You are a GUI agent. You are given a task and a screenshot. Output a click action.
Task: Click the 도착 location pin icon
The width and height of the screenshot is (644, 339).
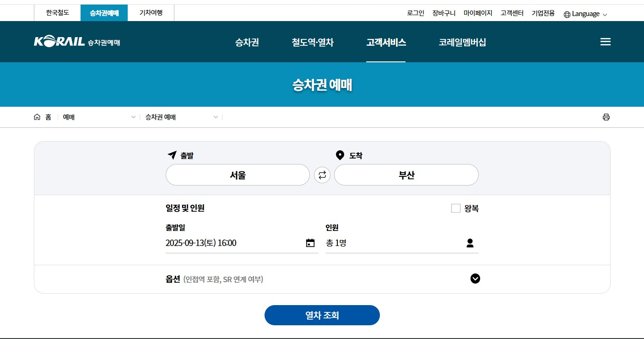(x=340, y=155)
